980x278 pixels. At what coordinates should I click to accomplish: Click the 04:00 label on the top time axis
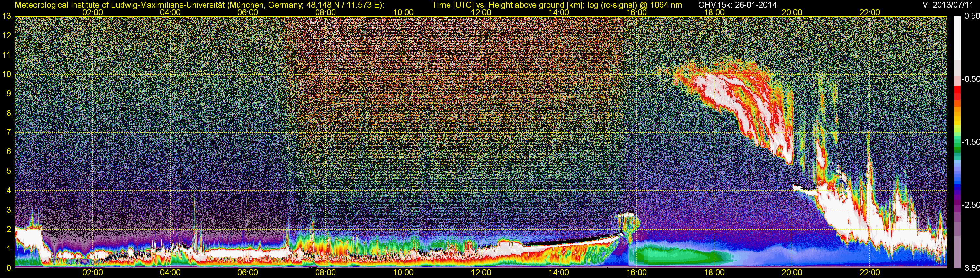[x=170, y=12]
